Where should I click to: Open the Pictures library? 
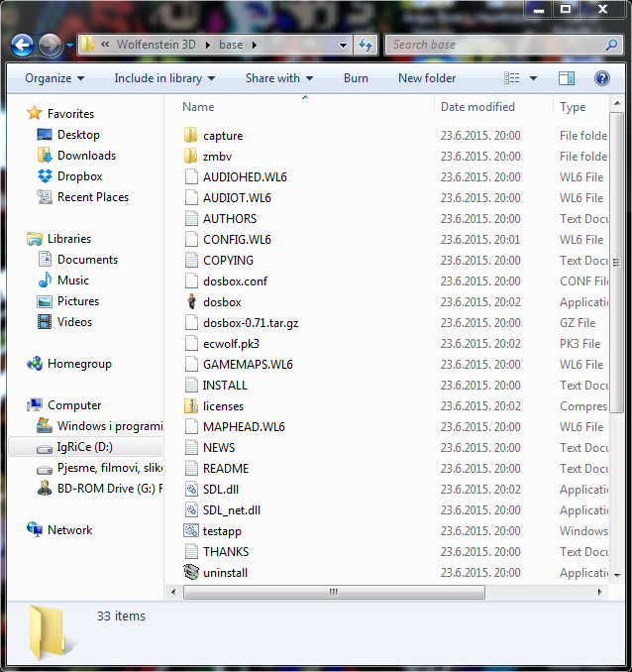pos(78,301)
